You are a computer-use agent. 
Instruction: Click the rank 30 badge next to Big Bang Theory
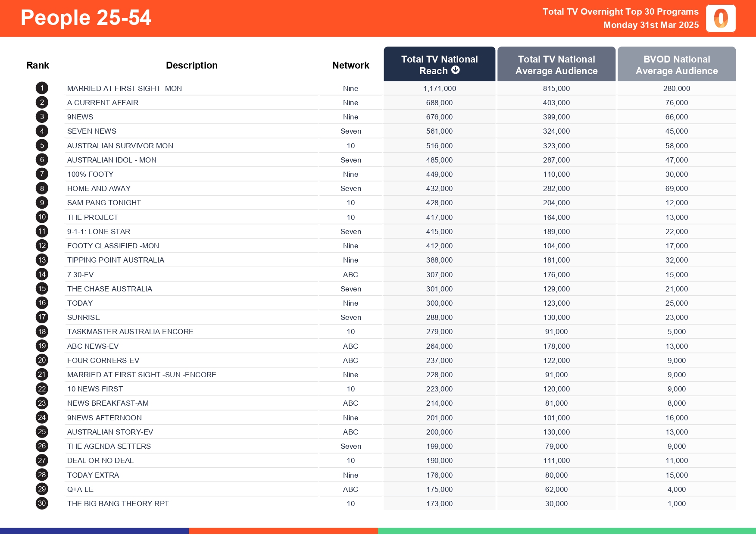(41, 503)
